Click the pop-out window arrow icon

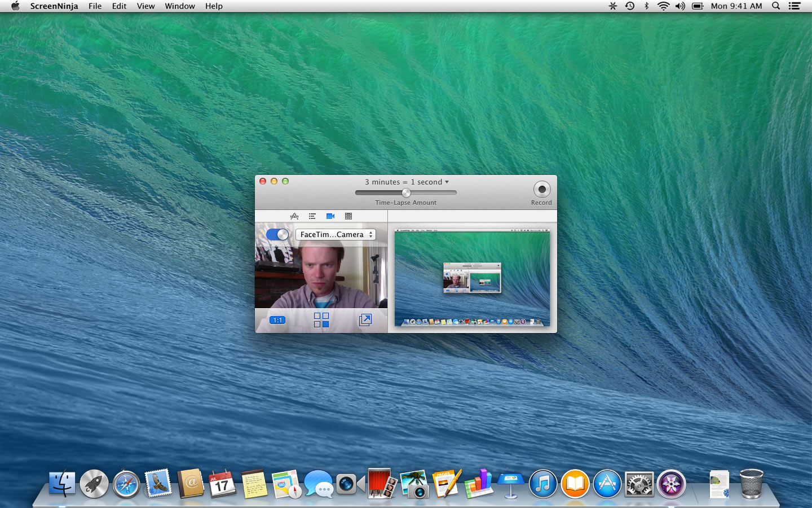pyautogui.click(x=365, y=320)
